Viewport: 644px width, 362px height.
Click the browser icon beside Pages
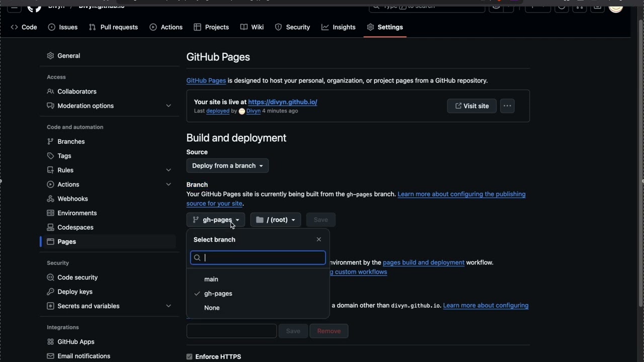click(x=50, y=242)
